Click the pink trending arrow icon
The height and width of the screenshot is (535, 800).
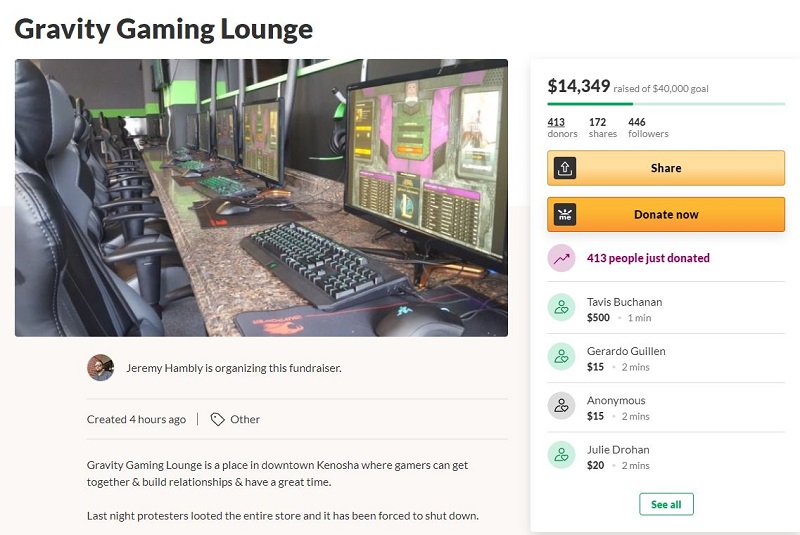pyautogui.click(x=561, y=258)
